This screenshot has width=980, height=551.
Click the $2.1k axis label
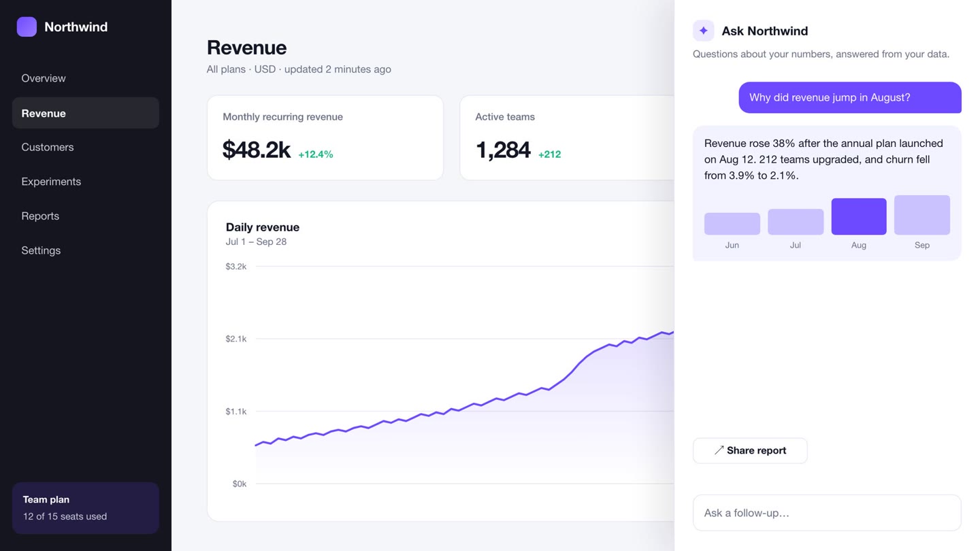point(236,339)
